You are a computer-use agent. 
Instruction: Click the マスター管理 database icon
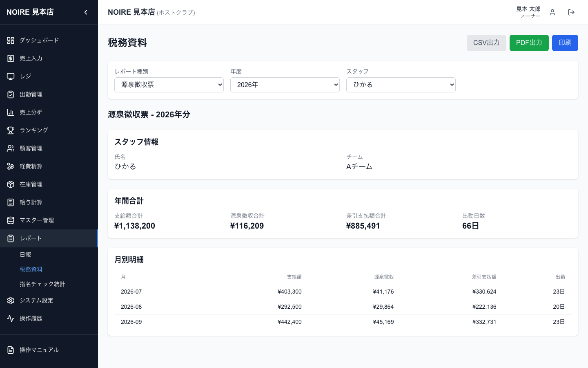(11, 220)
